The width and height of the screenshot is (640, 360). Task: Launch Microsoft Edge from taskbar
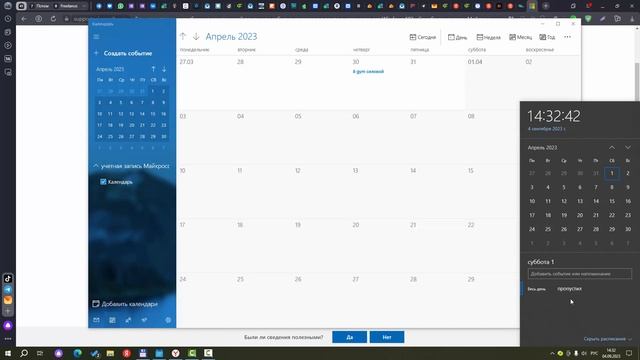coord(78,353)
